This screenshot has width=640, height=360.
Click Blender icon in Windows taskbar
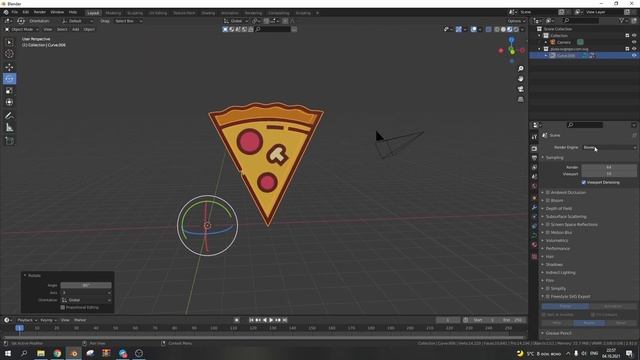(73, 353)
